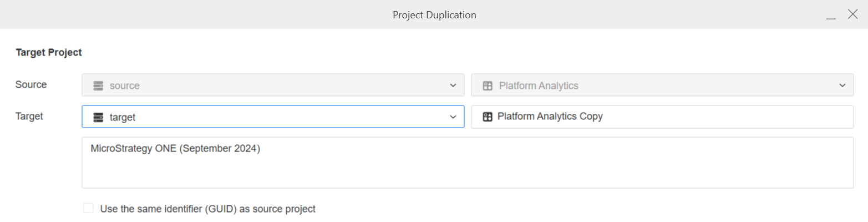This screenshot has height=222, width=868.
Task: Click the project icon beside Platform Analytics Copy
Action: point(488,117)
